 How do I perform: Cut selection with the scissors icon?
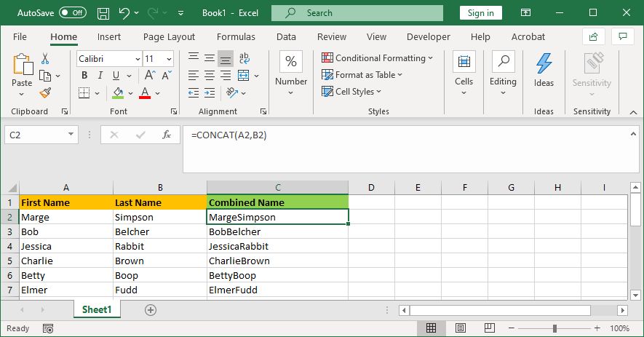[45, 59]
